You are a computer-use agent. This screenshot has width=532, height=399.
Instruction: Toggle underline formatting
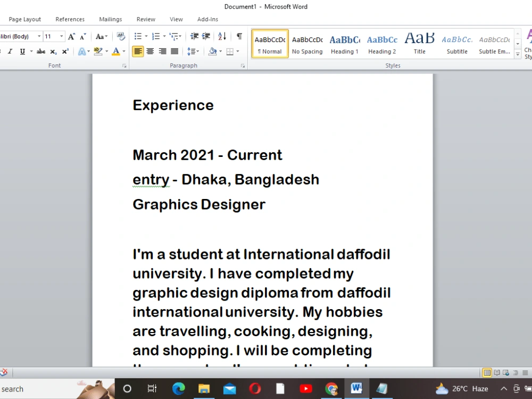pos(22,52)
